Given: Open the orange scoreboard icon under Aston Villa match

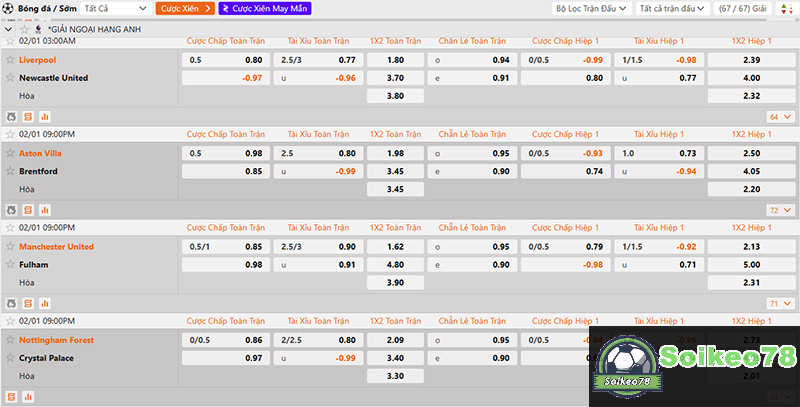Looking at the screenshot, I should 28,210.
